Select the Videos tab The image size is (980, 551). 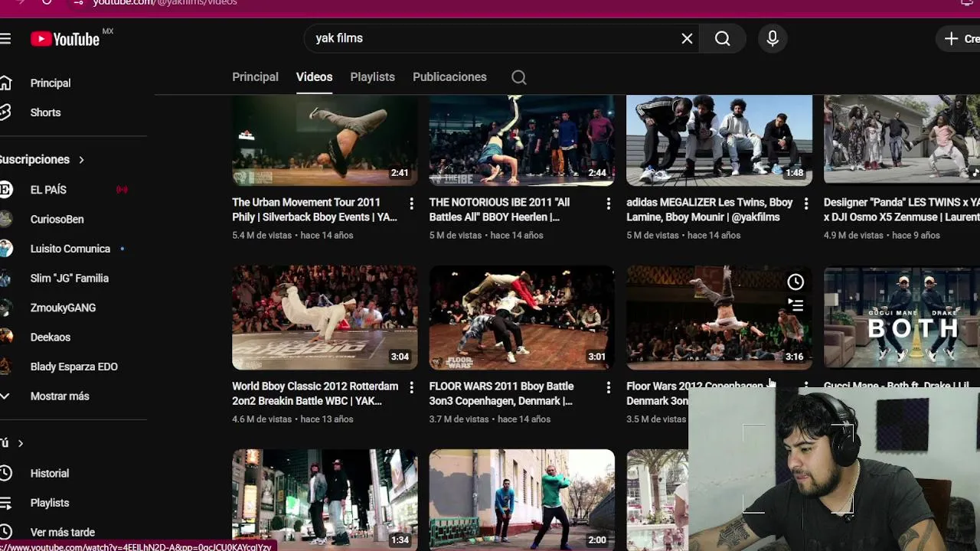314,77
